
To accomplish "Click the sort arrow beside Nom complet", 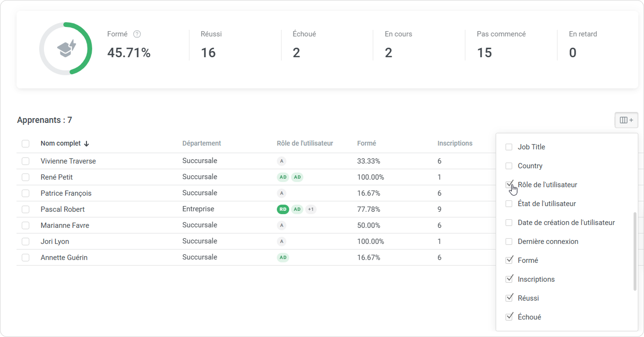I will (x=86, y=144).
